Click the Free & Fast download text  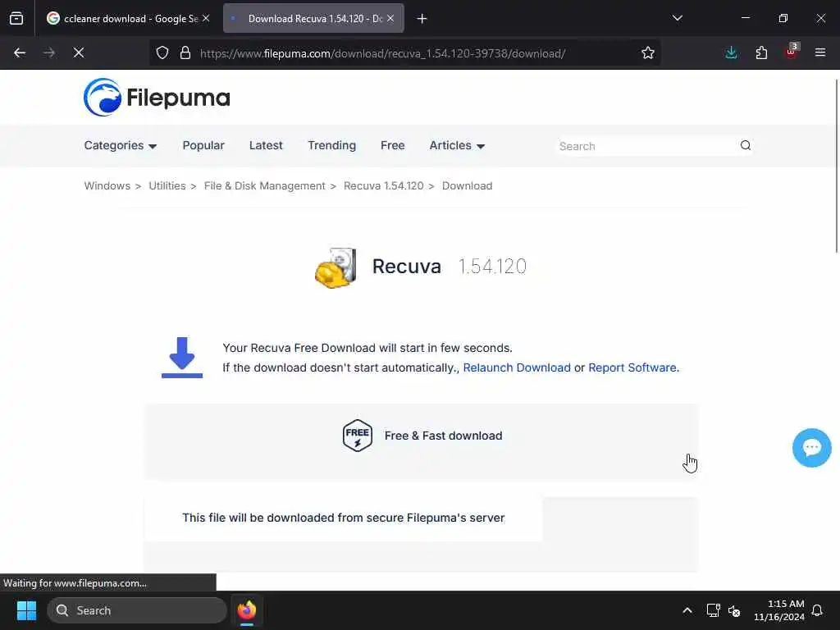444,436
